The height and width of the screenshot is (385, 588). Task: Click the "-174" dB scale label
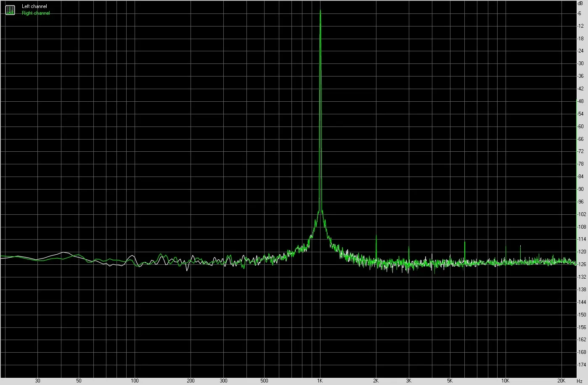pyautogui.click(x=581, y=365)
